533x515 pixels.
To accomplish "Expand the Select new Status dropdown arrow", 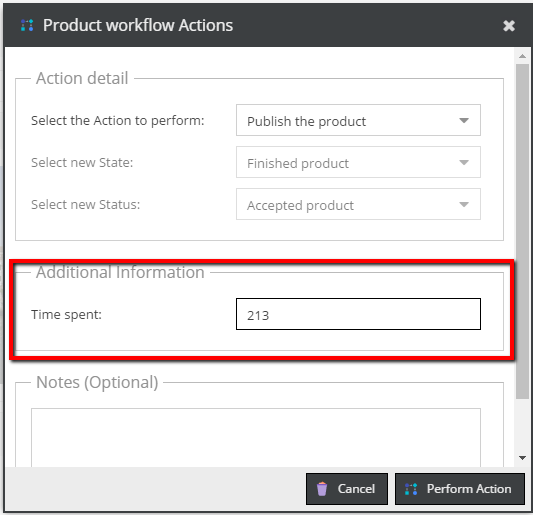I will coord(464,204).
